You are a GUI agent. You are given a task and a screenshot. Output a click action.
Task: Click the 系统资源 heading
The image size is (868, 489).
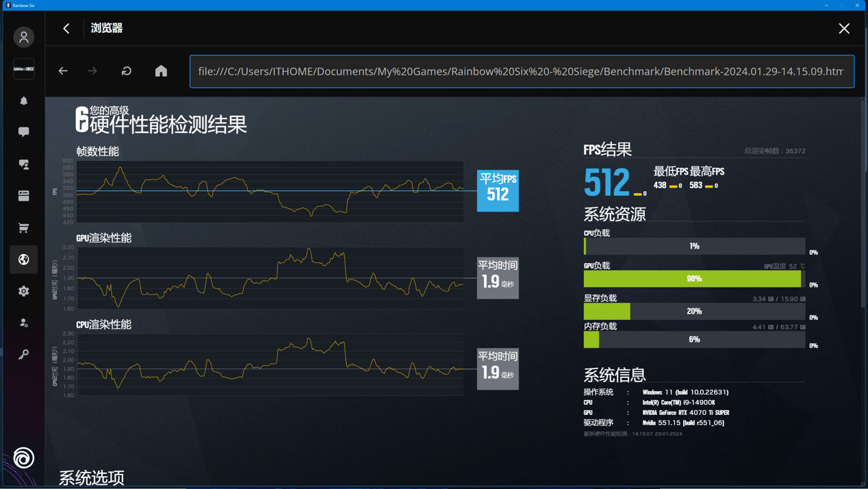pyautogui.click(x=615, y=214)
